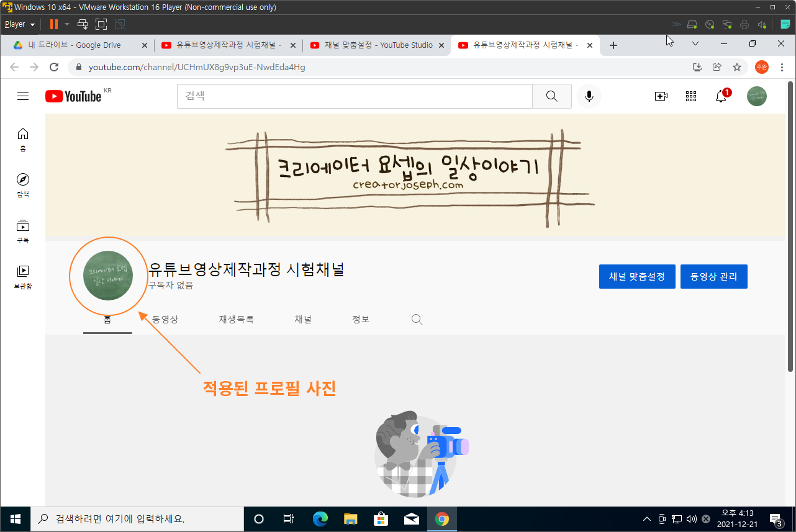Viewport: 796px width, 532px height.
Task: Open Microsoft Edge from the taskbar
Action: coord(320,519)
